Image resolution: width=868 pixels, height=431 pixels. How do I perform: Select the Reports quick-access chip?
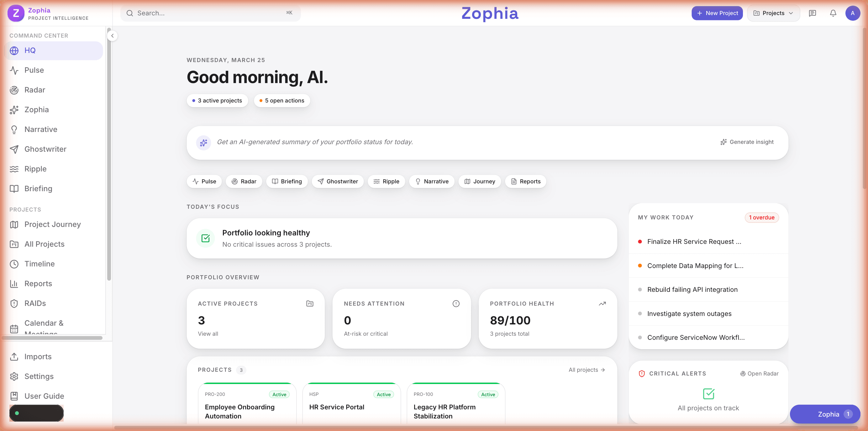pyautogui.click(x=526, y=181)
